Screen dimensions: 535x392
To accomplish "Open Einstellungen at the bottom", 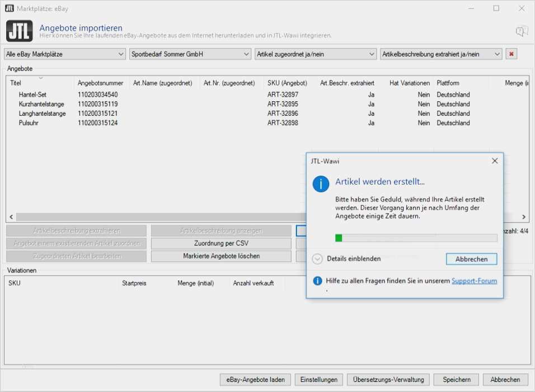I will [x=318, y=380].
